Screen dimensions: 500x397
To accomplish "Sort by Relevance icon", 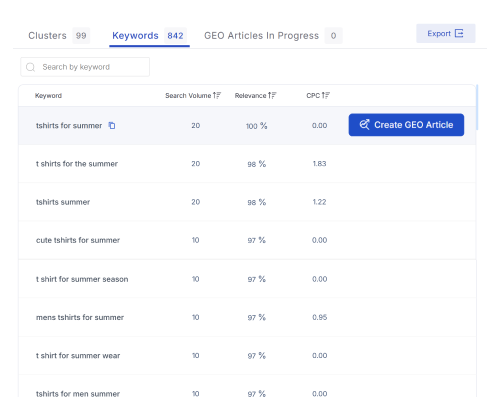I will click(x=272, y=96).
